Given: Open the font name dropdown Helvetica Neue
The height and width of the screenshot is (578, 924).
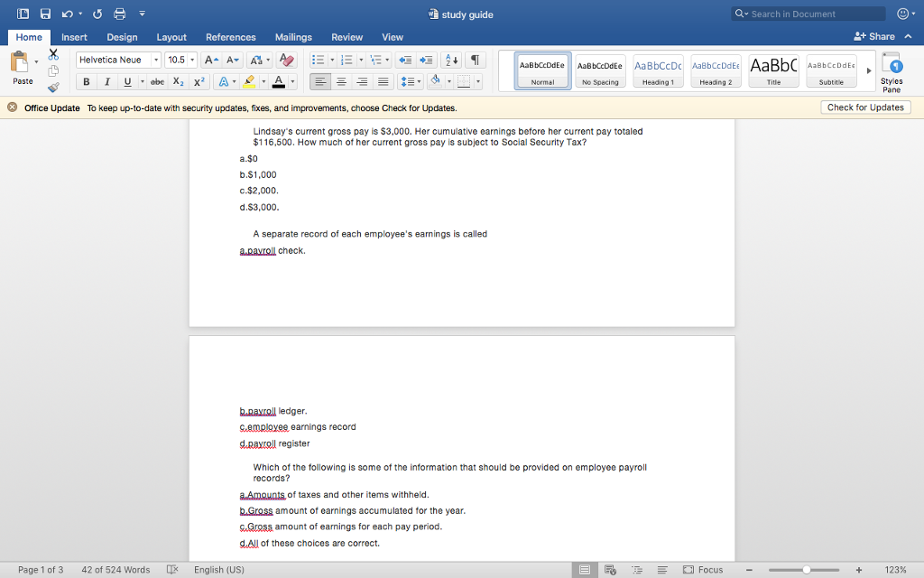Looking at the screenshot, I should pyautogui.click(x=155, y=60).
